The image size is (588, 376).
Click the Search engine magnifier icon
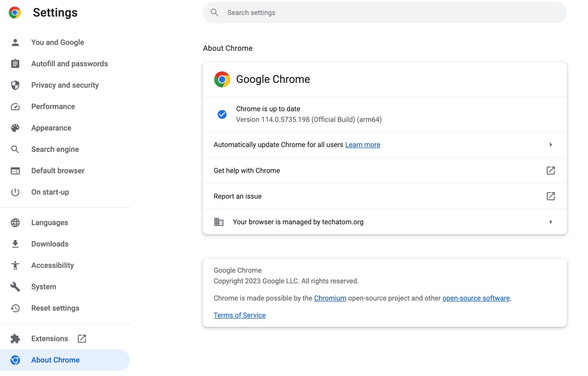point(16,149)
